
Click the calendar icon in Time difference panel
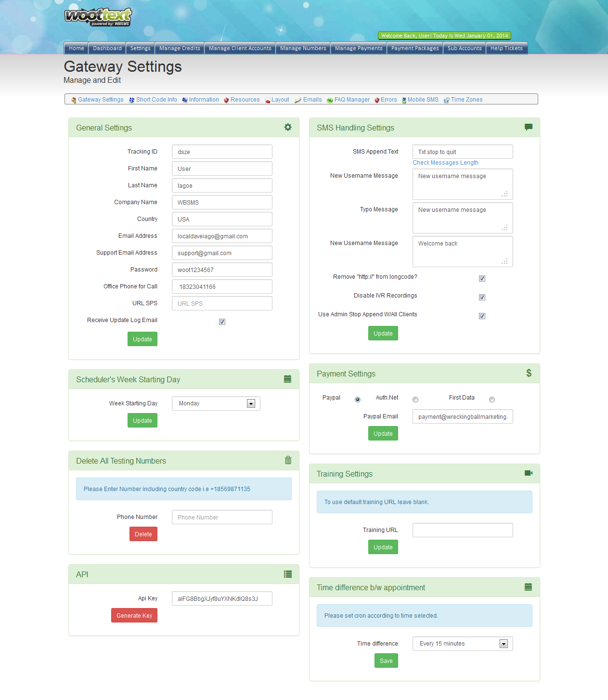pyautogui.click(x=528, y=587)
